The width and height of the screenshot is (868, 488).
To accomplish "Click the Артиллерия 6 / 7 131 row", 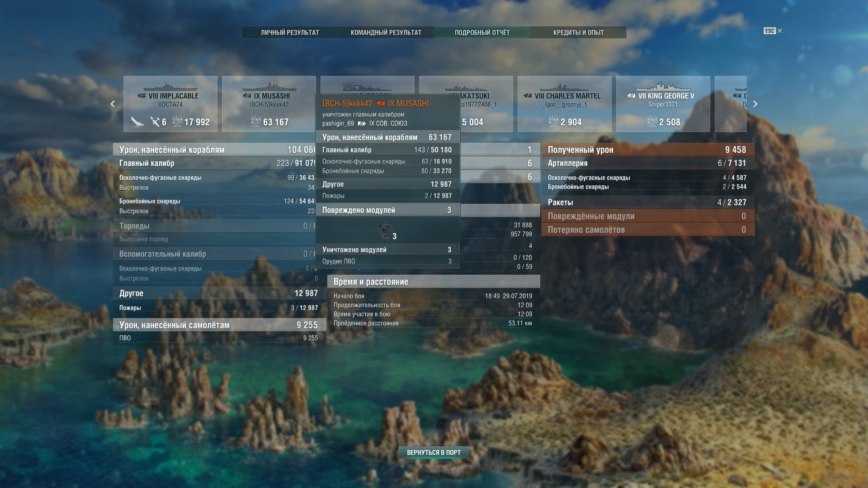I will [647, 163].
